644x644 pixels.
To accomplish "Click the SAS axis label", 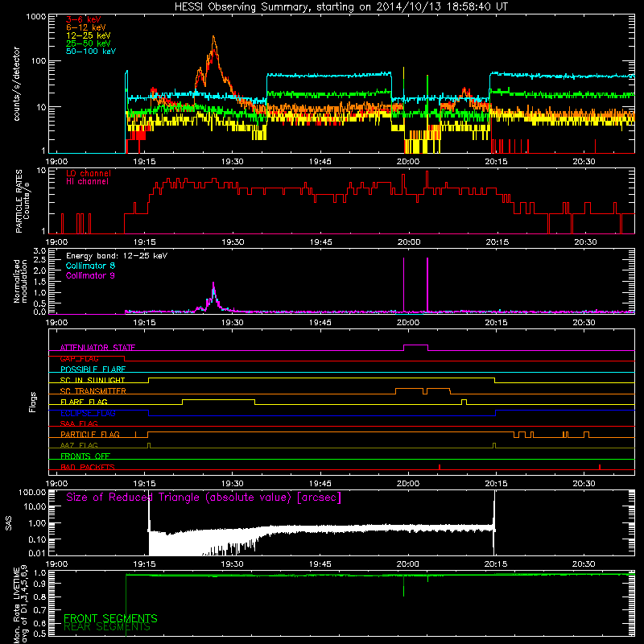I will [x=8, y=522].
